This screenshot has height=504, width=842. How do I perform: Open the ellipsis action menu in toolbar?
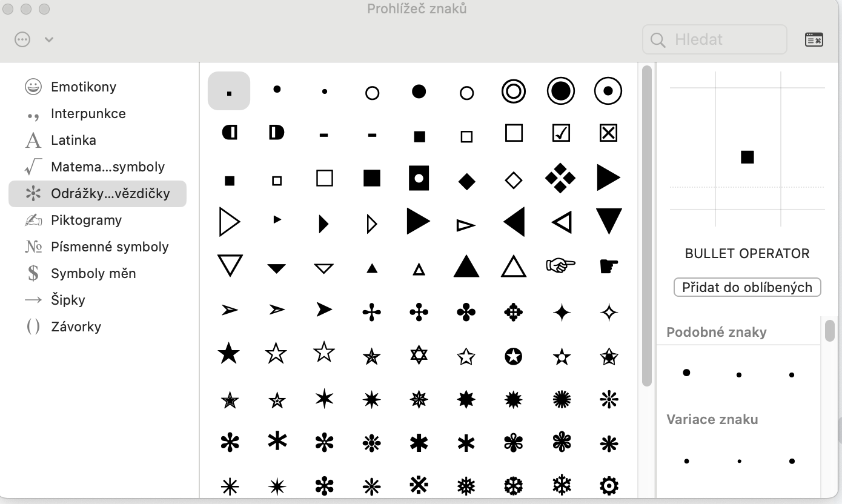(x=22, y=39)
